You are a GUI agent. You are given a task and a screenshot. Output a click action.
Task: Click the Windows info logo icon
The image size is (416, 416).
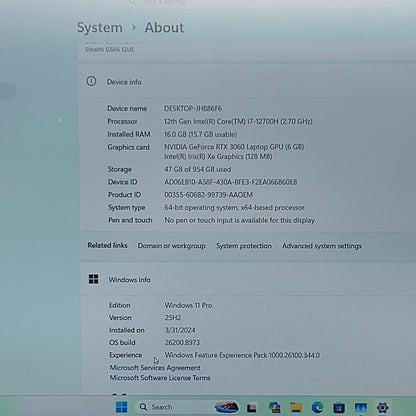[x=94, y=279]
